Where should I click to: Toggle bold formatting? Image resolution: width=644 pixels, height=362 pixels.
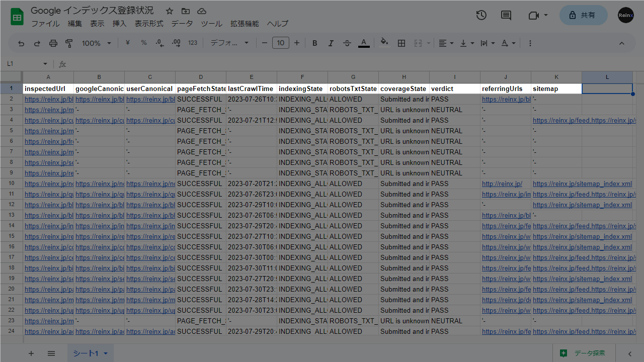coord(315,43)
